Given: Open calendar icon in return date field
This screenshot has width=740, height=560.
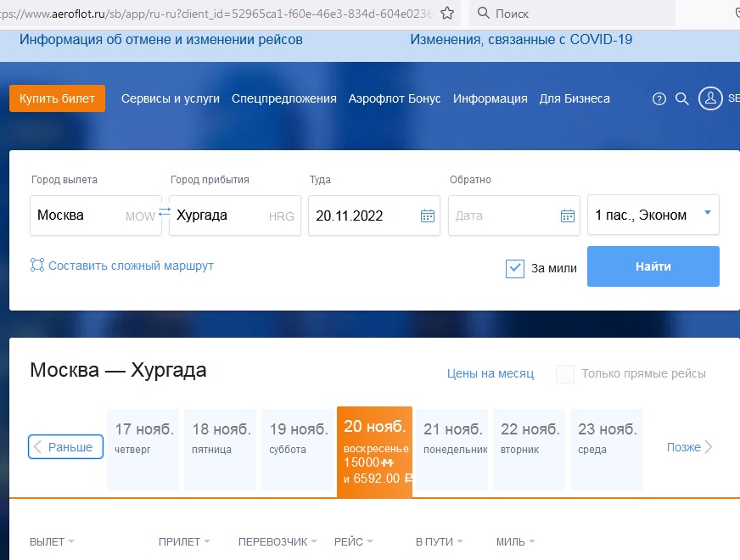Looking at the screenshot, I should tap(568, 216).
